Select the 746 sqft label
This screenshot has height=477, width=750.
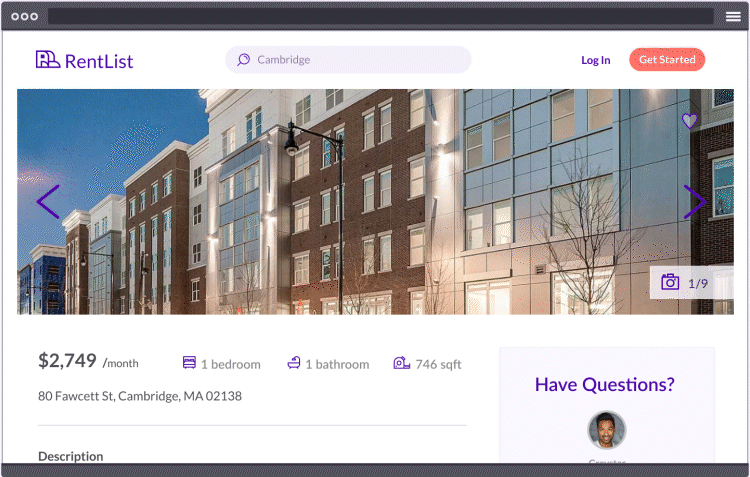pos(438,365)
